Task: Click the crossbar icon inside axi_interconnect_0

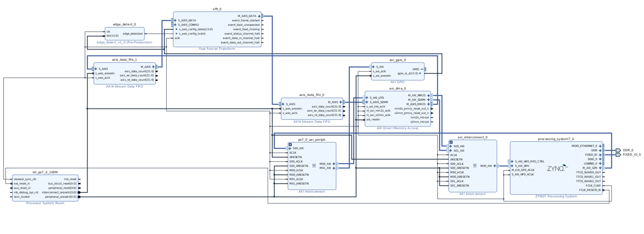Action: pos(475,166)
